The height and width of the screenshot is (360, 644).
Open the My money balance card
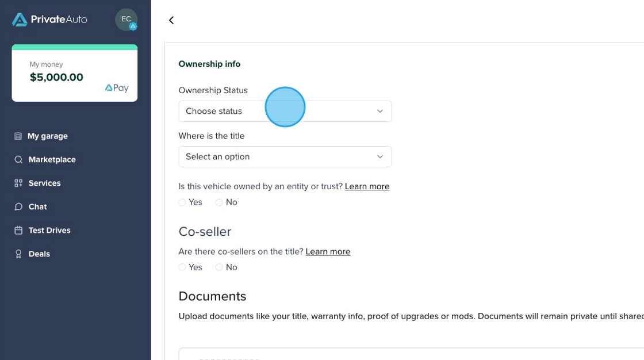tap(75, 73)
